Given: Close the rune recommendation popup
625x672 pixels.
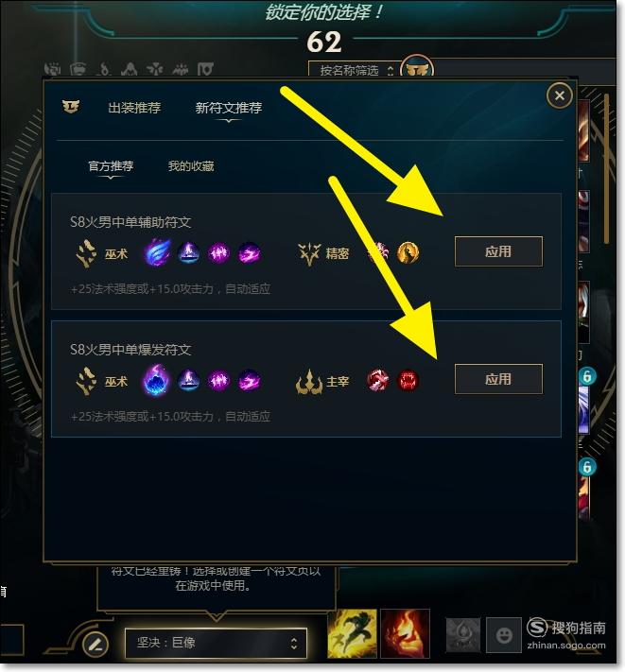Looking at the screenshot, I should 560,95.
